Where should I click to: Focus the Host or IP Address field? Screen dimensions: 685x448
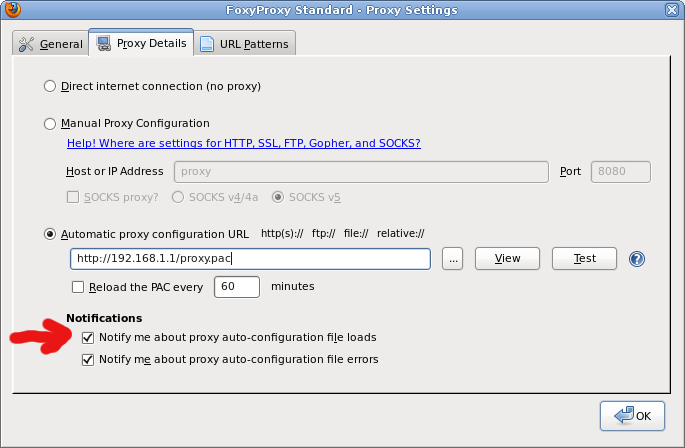point(361,172)
